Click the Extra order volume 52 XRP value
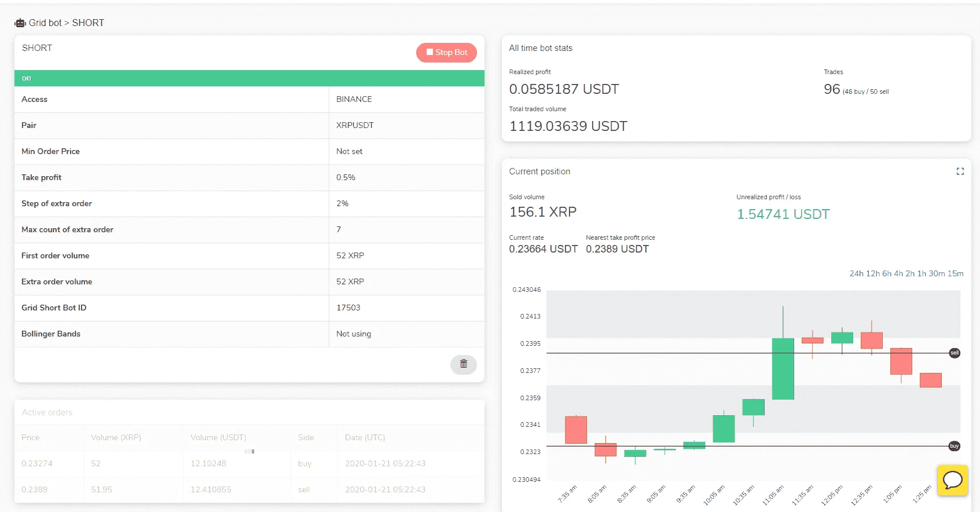This screenshot has width=980, height=512. pos(350,281)
